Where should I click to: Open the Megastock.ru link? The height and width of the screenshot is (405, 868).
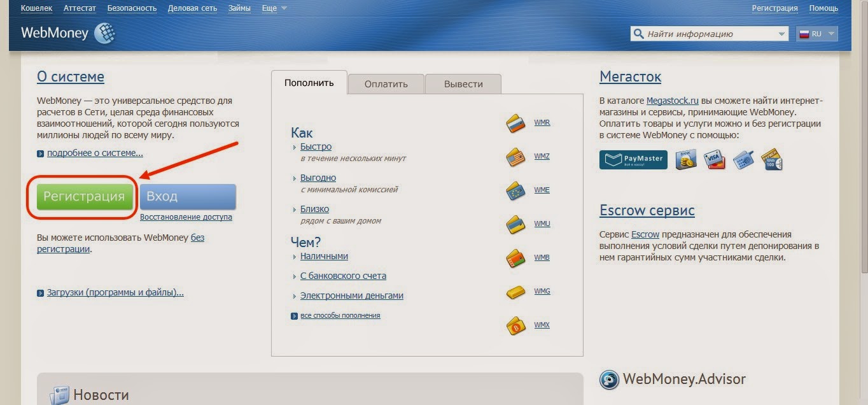[673, 101]
